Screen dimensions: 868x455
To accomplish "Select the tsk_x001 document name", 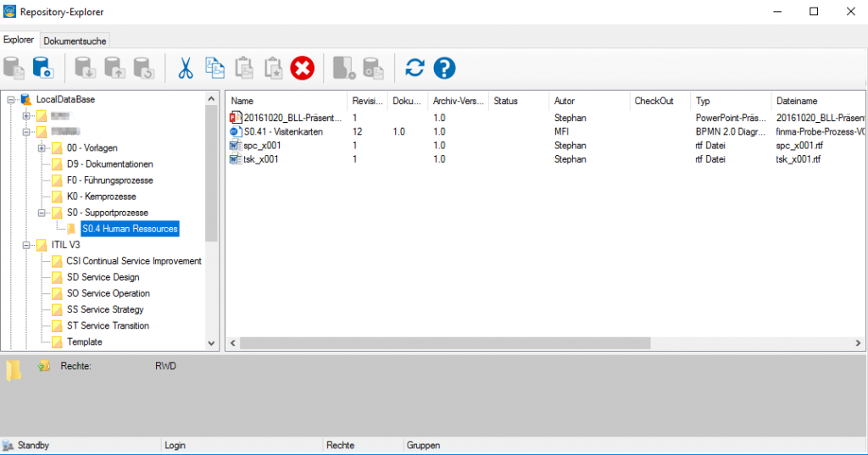I will click(261, 158).
